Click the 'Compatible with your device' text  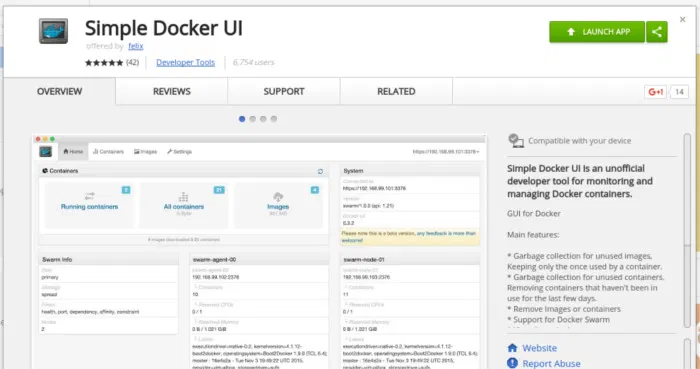(579, 141)
